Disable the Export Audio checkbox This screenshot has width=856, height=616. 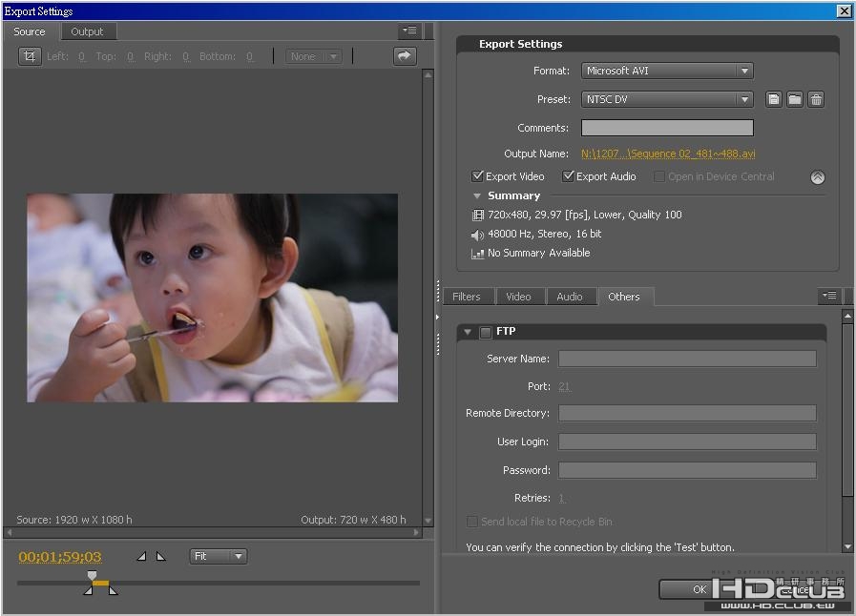pyautogui.click(x=569, y=176)
